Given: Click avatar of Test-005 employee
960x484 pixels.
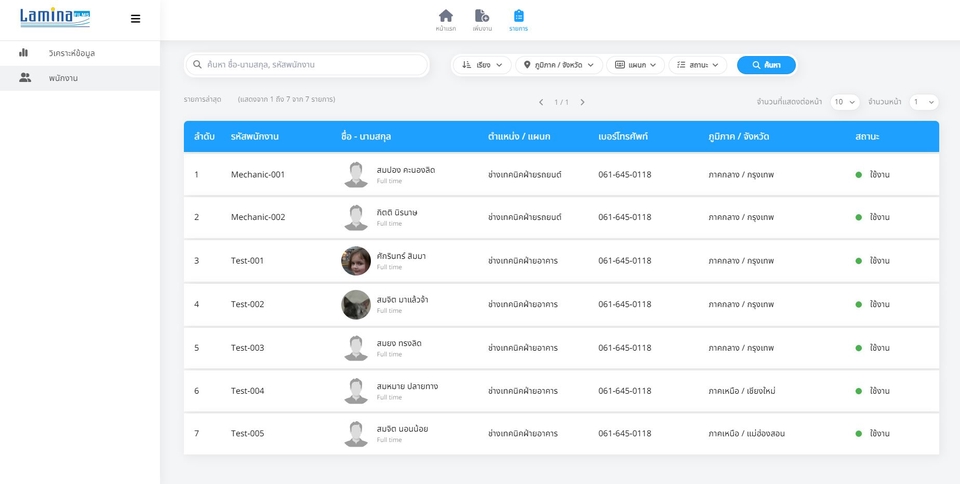Looking at the screenshot, I should (356, 433).
